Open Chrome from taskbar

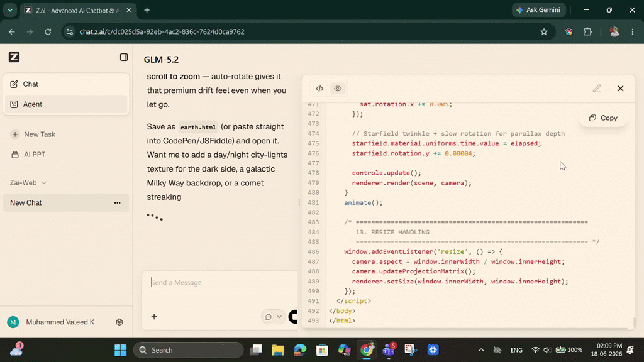tap(367, 350)
